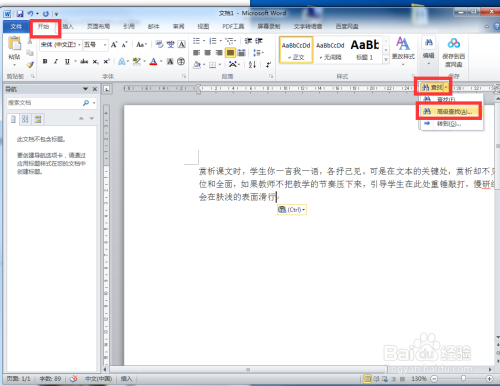Toggle Superscript formatting
500x386 pixels.
[x=106, y=62]
